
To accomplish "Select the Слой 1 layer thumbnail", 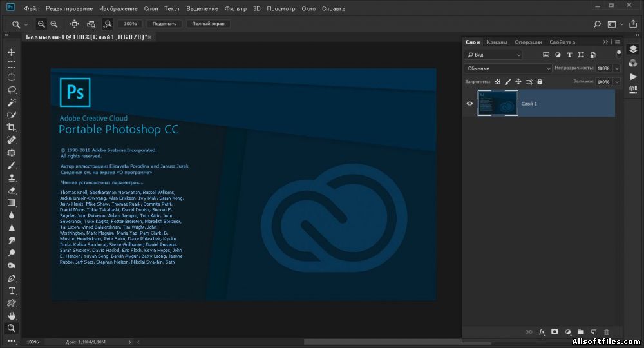I will click(x=497, y=103).
